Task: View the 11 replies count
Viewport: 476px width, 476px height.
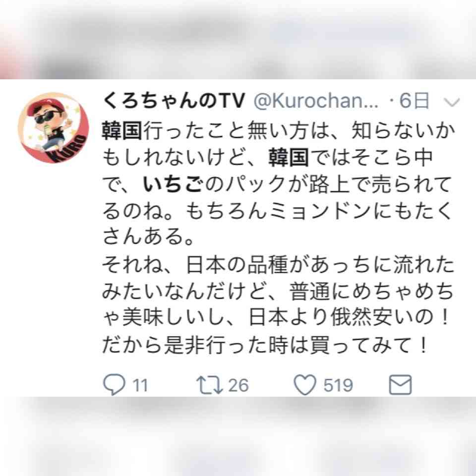Action: tap(140, 385)
